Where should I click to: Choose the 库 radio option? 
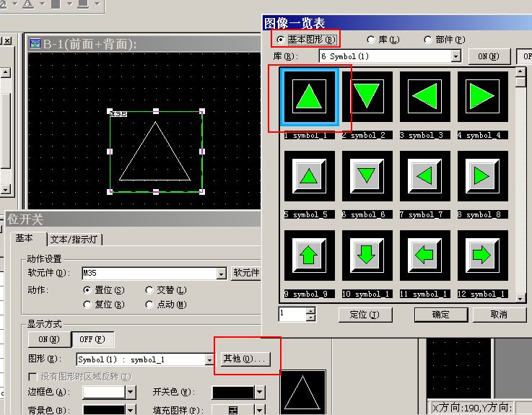coord(371,39)
